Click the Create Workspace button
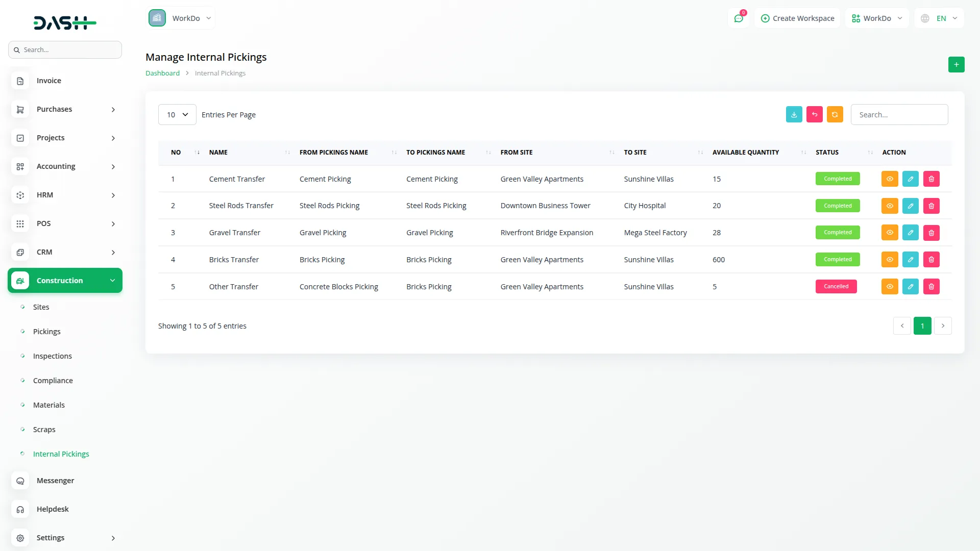980x551 pixels. pyautogui.click(x=797, y=18)
